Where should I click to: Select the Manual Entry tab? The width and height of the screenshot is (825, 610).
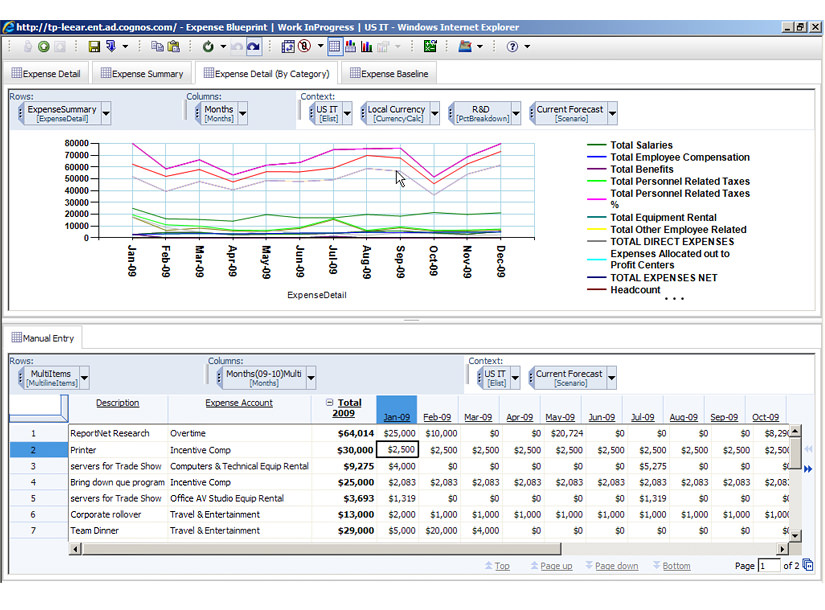click(43, 338)
